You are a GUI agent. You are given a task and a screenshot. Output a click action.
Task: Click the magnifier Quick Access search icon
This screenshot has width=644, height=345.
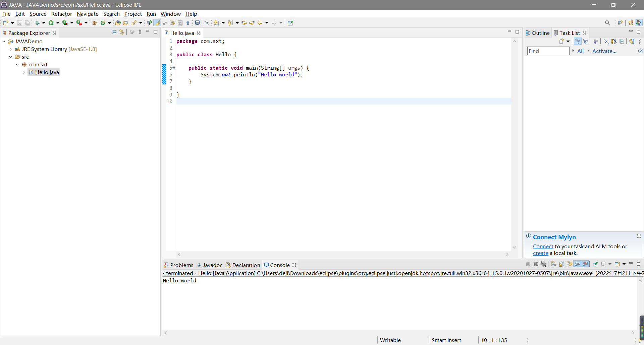607,23
